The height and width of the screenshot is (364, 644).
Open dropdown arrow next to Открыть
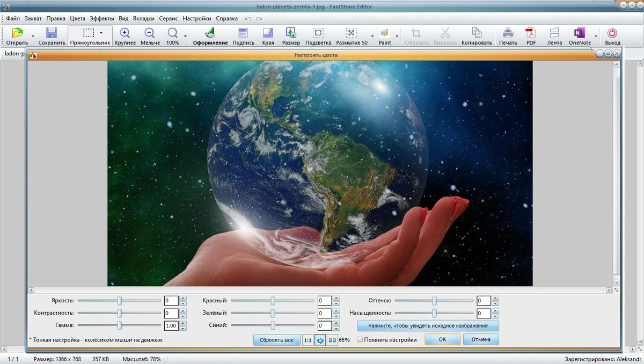33,36
